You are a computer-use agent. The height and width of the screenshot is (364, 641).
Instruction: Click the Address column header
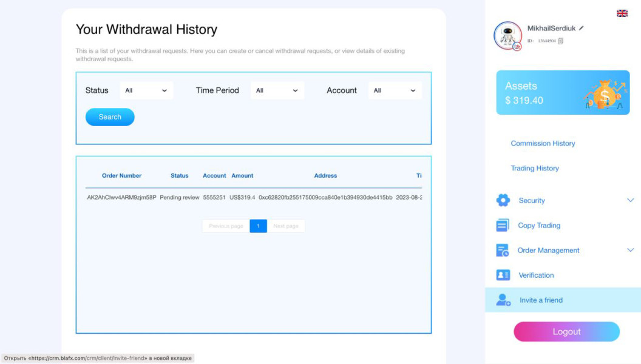click(325, 176)
